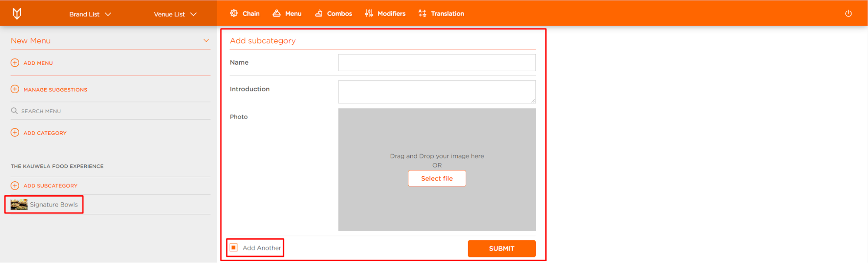Click the Select file button
This screenshot has height=263, width=868.
click(x=437, y=178)
